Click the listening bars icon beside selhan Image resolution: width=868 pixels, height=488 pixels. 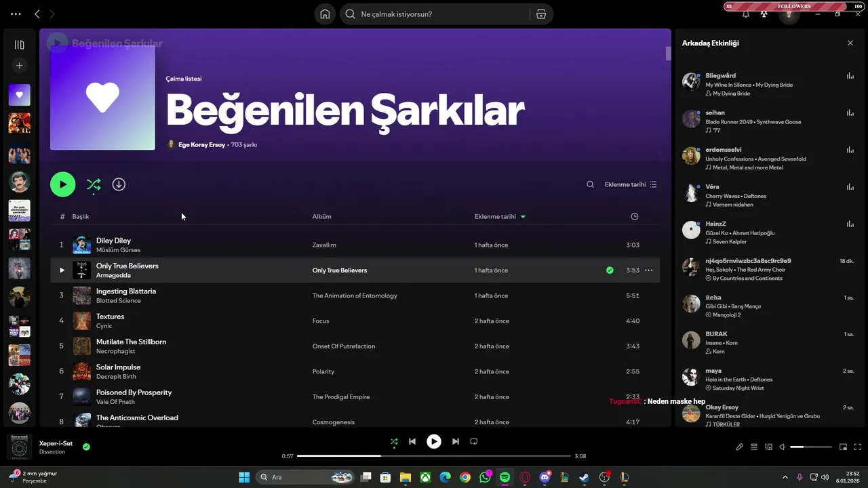(x=850, y=113)
